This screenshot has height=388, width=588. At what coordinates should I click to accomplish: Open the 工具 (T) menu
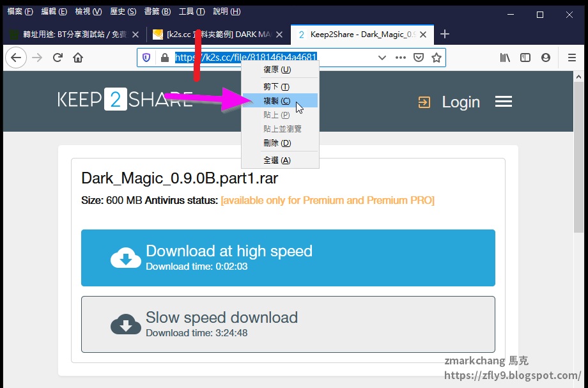click(x=192, y=12)
